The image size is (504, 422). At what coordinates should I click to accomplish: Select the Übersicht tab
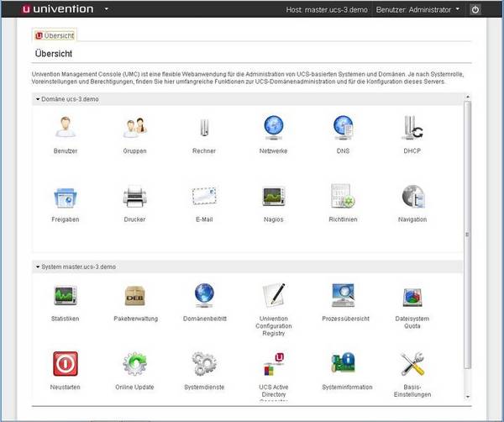pos(55,35)
